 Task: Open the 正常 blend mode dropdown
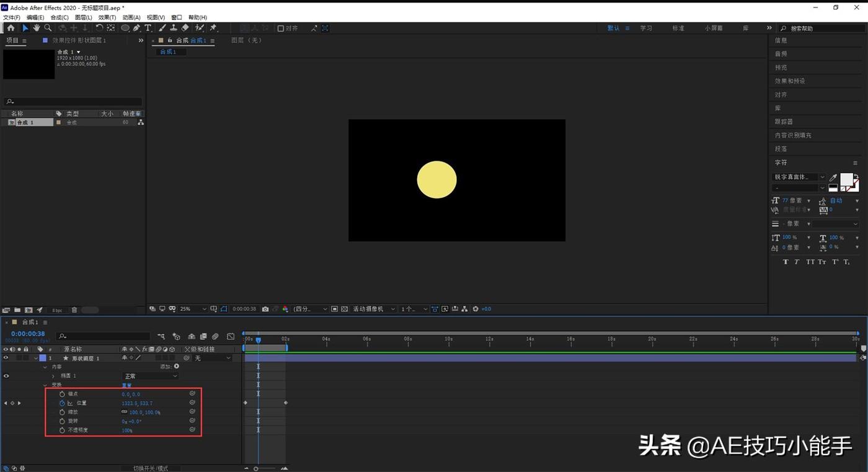[x=150, y=376]
